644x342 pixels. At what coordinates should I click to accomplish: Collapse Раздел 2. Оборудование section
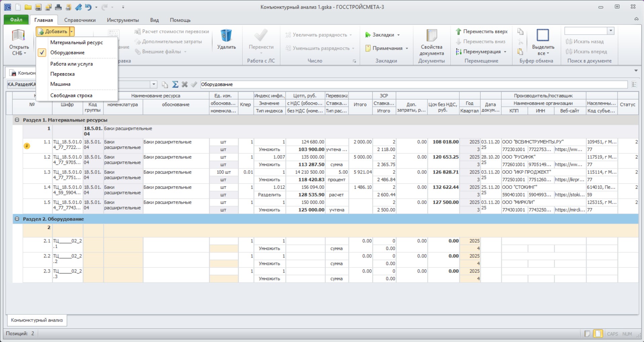pos(17,219)
